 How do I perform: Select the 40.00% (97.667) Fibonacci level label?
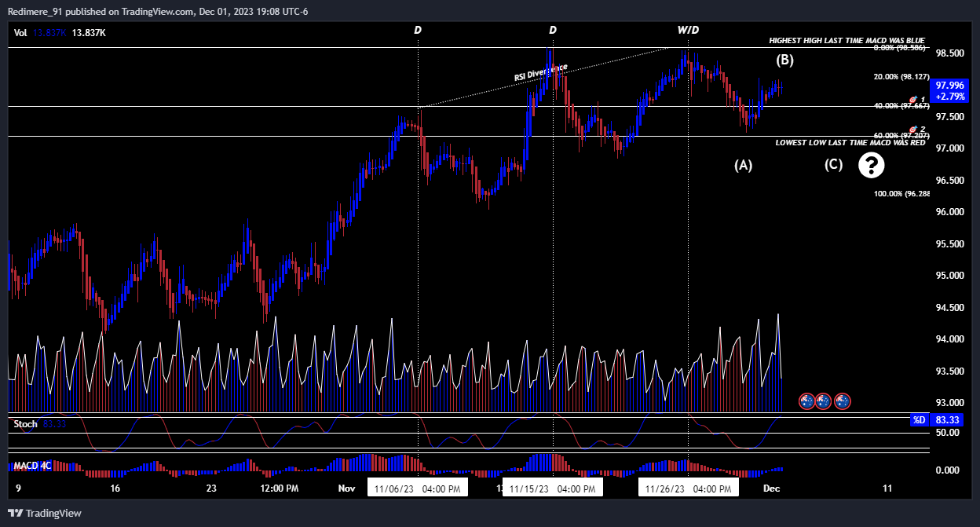click(x=901, y=106)
